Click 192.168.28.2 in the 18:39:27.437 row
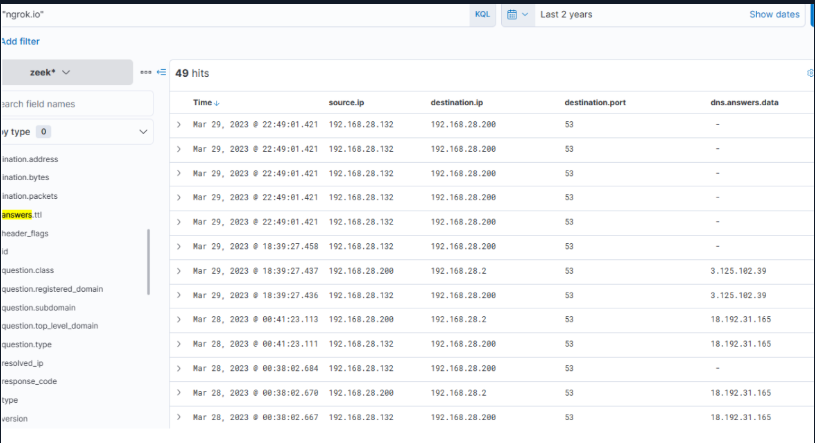 point(458,271)
